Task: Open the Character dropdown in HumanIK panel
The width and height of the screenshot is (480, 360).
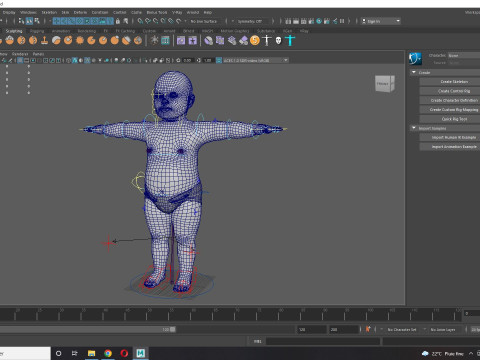Action: point(464,55)
